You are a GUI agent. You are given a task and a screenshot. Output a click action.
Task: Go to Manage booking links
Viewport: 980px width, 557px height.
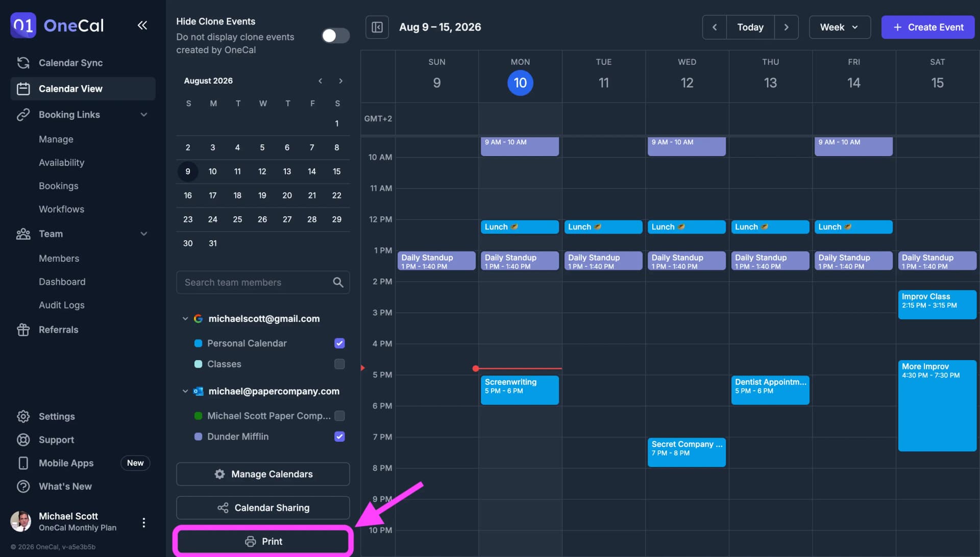coord(56,139)
